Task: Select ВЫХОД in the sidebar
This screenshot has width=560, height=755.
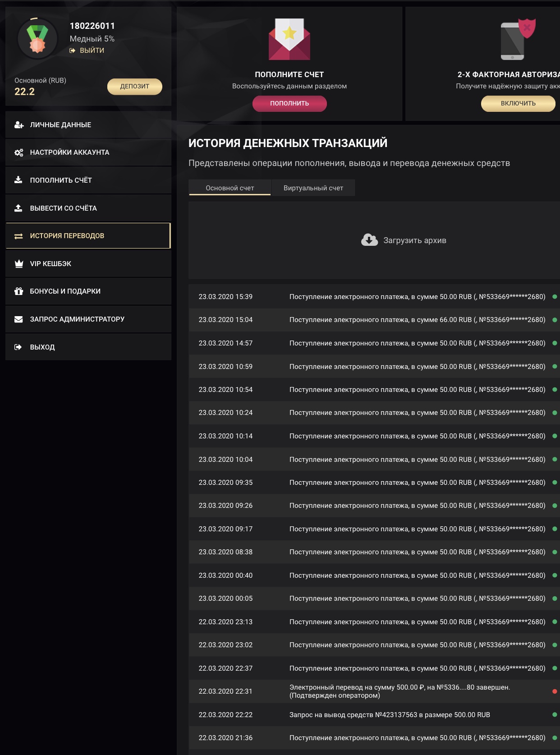Action: click(88, 347)
